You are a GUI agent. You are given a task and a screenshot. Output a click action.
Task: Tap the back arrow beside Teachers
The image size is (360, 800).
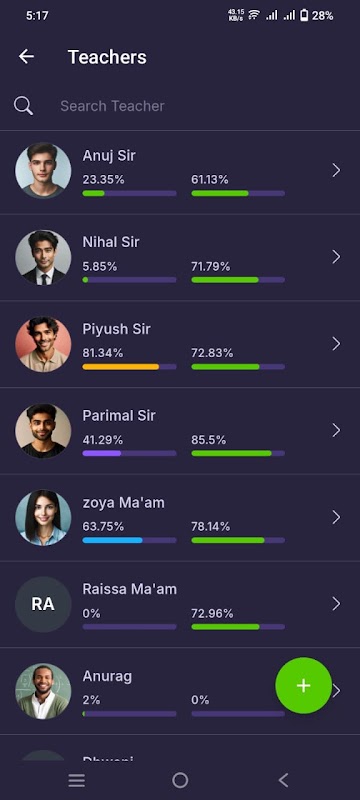pyautogui.click(x=26, y=57)
